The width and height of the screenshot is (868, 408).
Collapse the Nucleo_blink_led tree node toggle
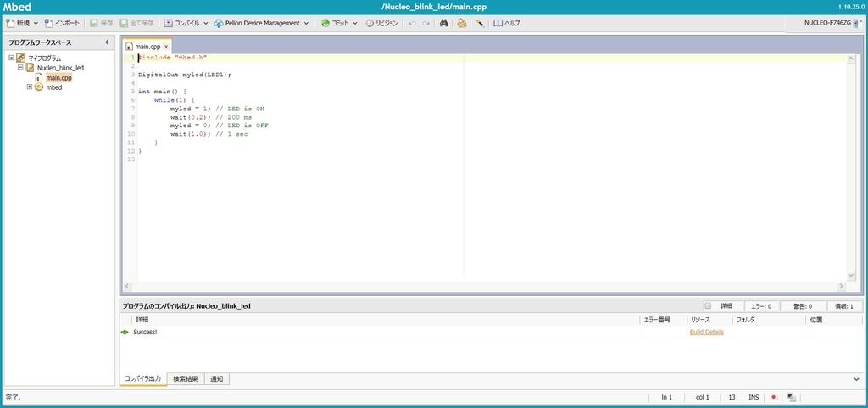coord(20,68)
